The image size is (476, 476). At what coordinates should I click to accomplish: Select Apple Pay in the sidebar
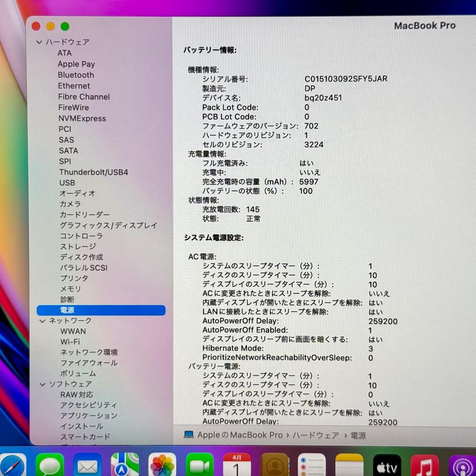click(76, 64)
